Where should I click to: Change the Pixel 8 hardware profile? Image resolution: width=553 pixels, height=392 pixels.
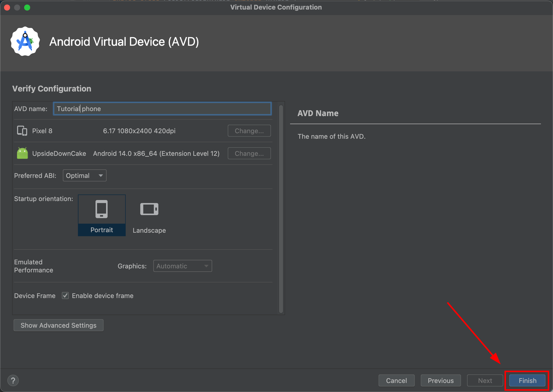pyautogui.click(x=249, y=131)
